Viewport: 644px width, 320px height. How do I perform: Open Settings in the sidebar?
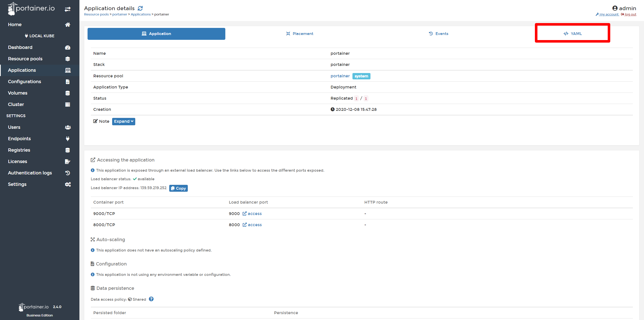coord(17,184)
